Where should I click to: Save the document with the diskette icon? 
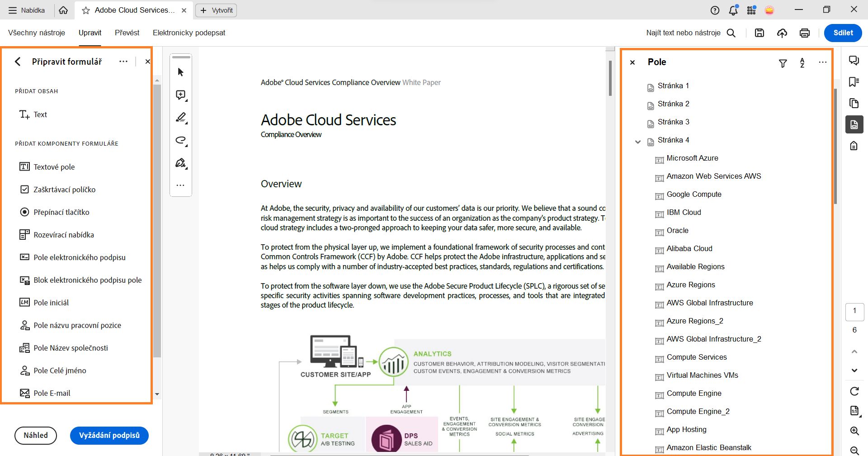click(x=759, y=33)
